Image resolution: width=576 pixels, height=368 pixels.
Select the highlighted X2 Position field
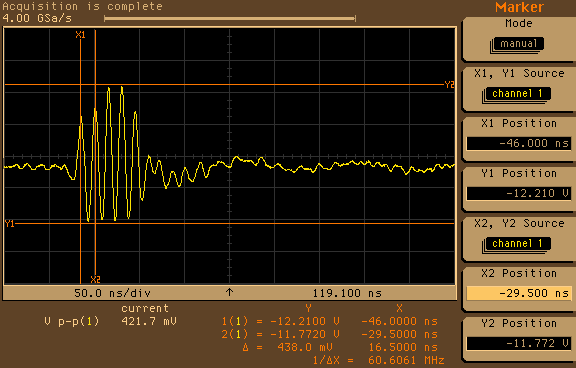[x=519, y=293]
